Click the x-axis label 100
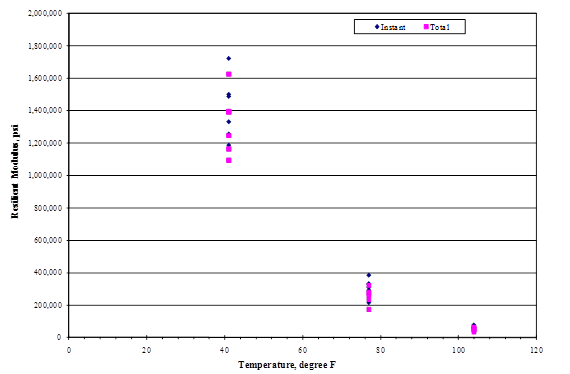 point(458,350)
